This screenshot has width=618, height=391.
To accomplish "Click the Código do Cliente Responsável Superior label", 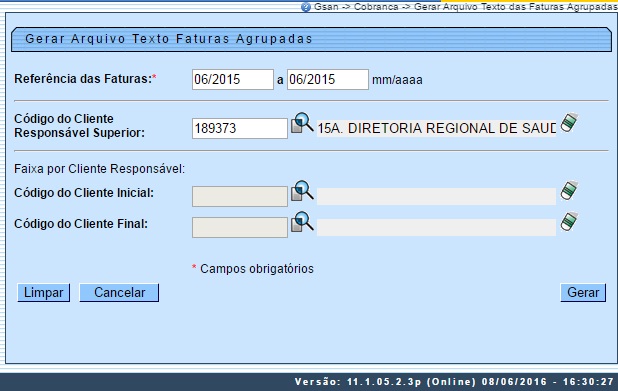I will pos(79,125).
